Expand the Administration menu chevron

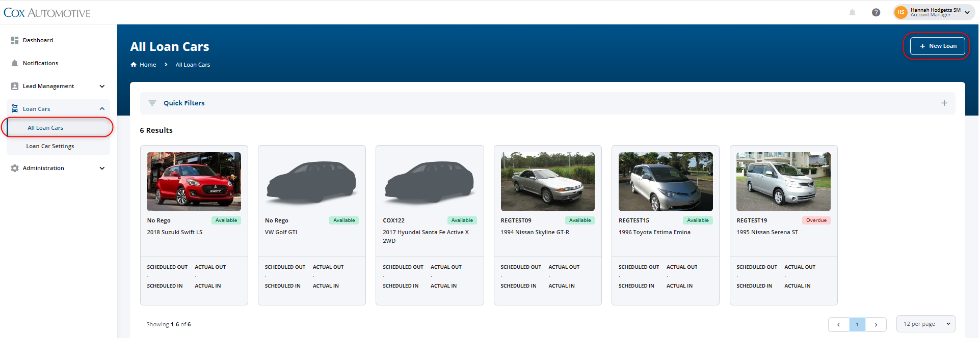[x=102, y=168]
